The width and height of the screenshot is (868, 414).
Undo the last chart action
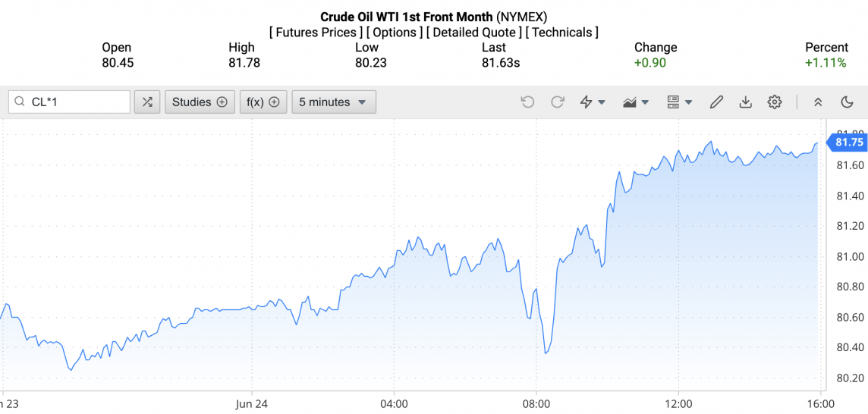pos(527,102)
